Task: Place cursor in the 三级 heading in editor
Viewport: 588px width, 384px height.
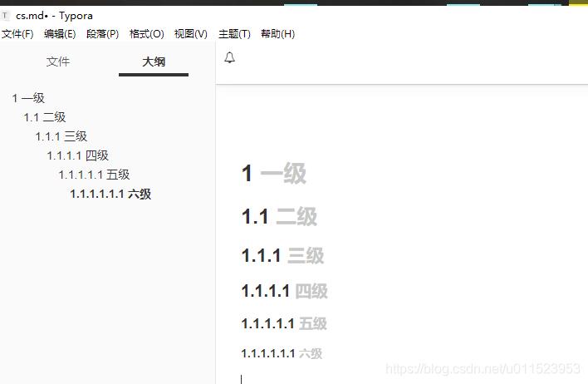Action: pos(282,256)
